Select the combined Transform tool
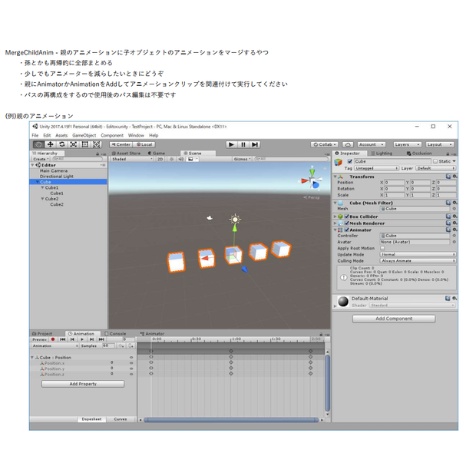Viewport: 476px width, 476px height. [x=97, y=144]
